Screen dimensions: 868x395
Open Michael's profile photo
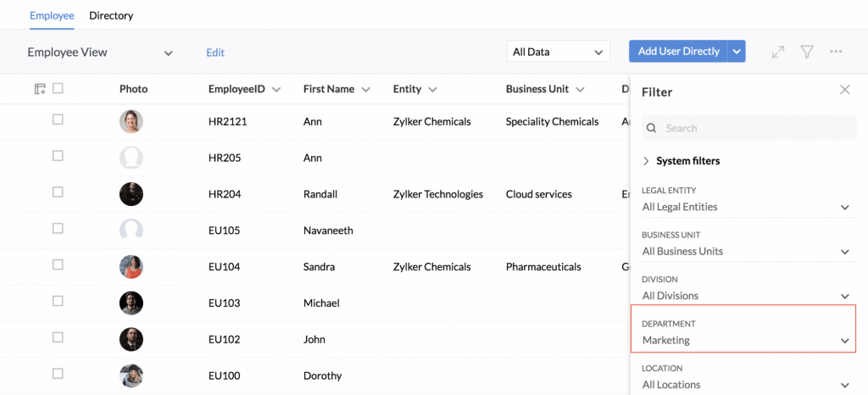(x=131, y=303)
